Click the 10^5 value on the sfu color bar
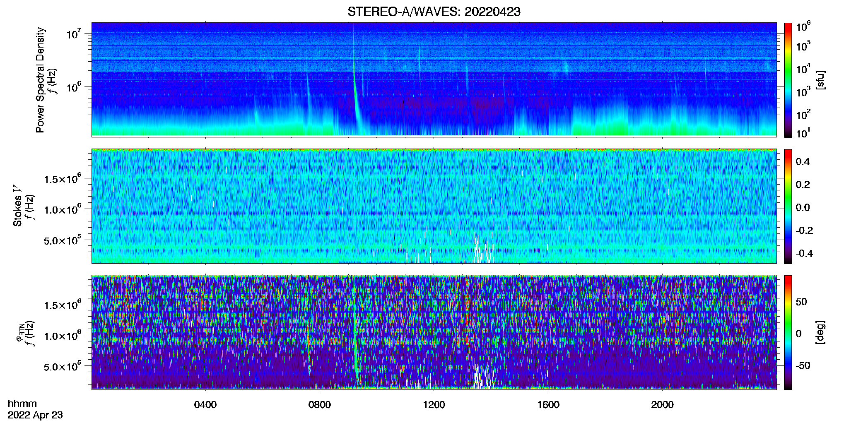The height and width of the screenshot is (447, 868). [x=803, y=46]
